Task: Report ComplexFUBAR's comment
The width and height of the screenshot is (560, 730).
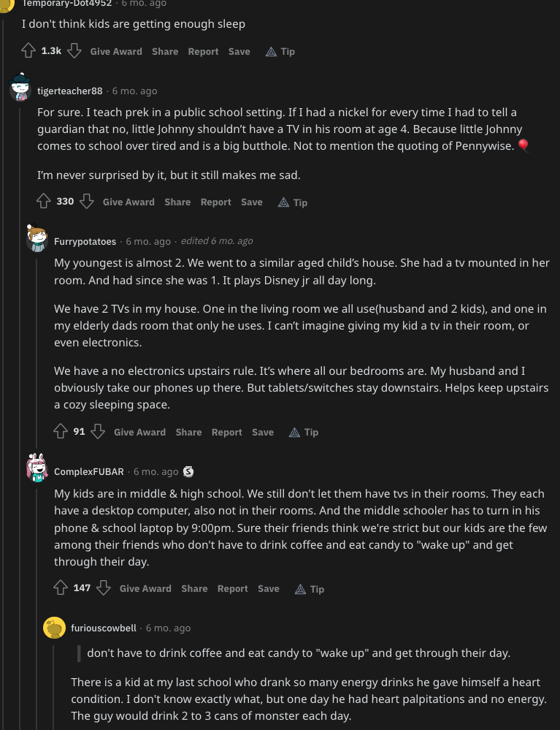Action: coord(233,588)
